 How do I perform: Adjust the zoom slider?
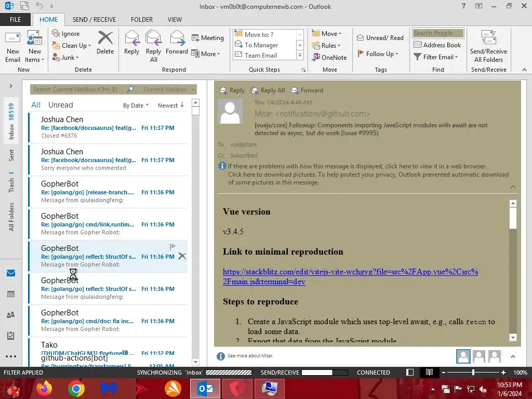473,372
